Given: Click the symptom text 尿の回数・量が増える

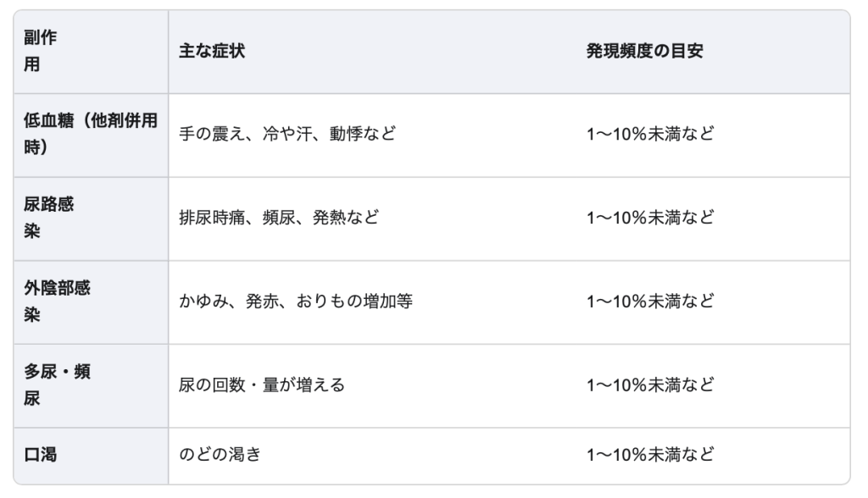Looking at the screenshot, I should click(262, 385).
